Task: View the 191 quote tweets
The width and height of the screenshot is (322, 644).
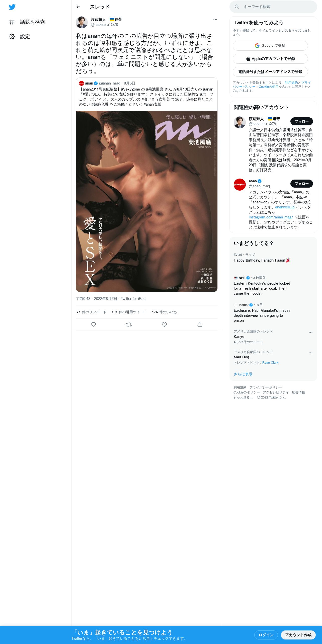Action: [x=129, y=312]
